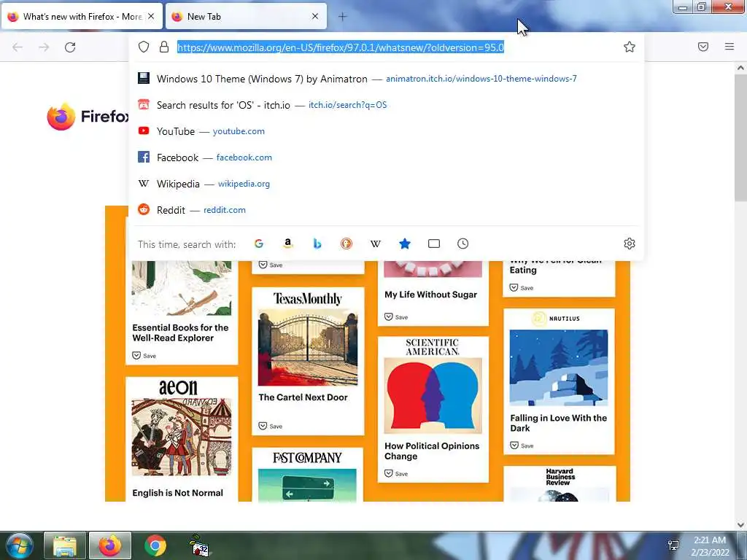
Task: Save page to Pocket from the toolbar
Action: pos(703,47)
